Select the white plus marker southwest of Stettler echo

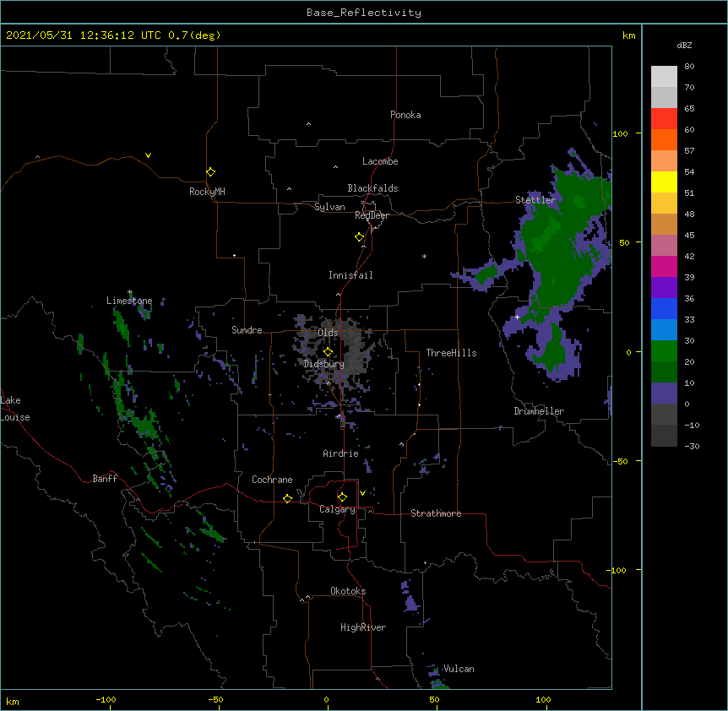[x=517, y=317]
